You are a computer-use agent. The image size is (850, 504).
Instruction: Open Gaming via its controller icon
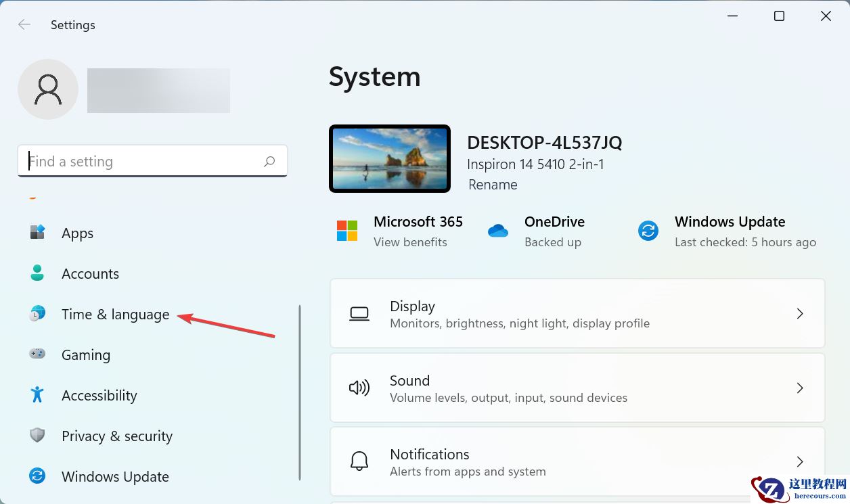point(37,354)
